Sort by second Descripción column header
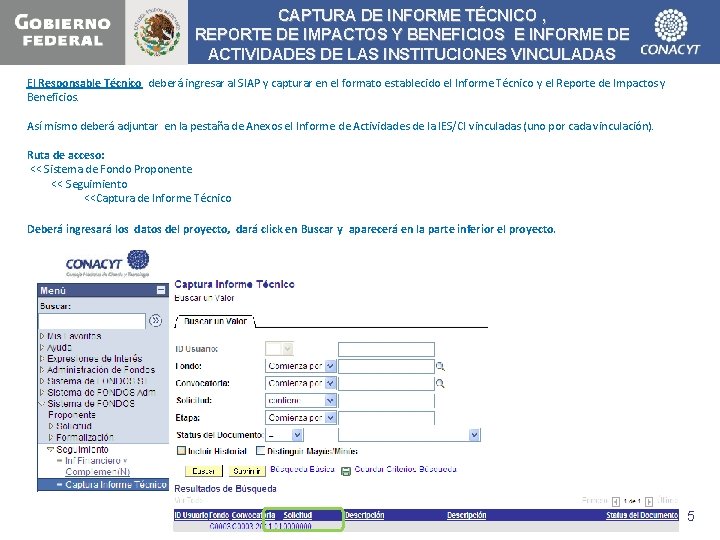 point(467,515)
